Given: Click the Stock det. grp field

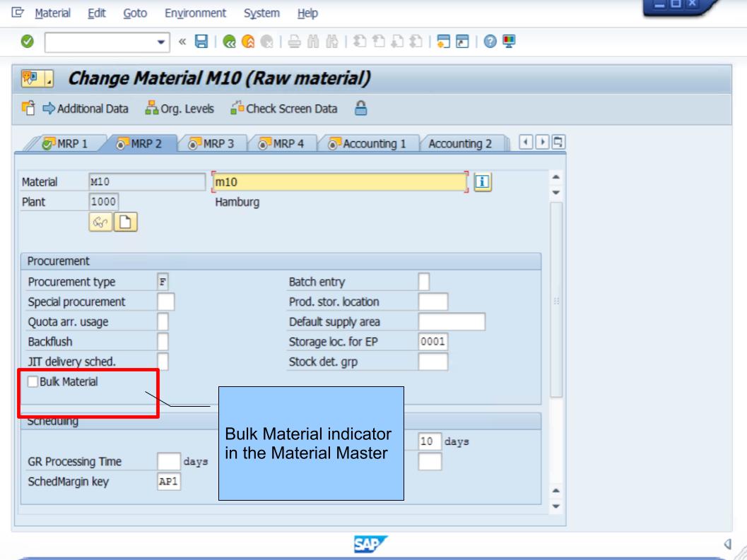Looking at the screenshot, I should (433, 362).
